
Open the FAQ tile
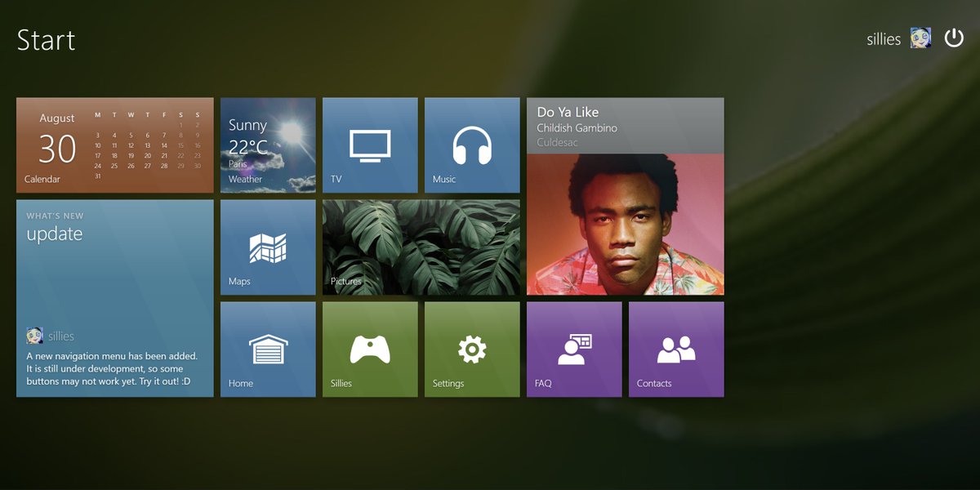pyautogui.click(x=574, y=350)
